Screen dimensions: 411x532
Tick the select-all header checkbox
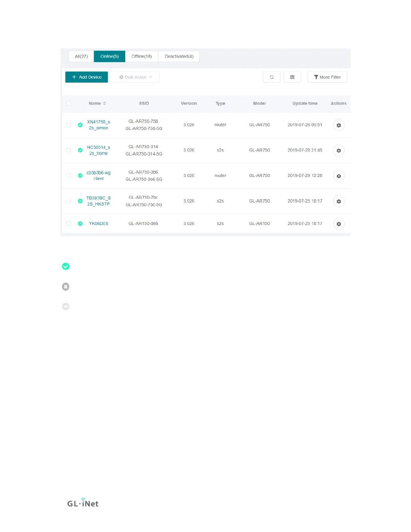coord(68,103)
